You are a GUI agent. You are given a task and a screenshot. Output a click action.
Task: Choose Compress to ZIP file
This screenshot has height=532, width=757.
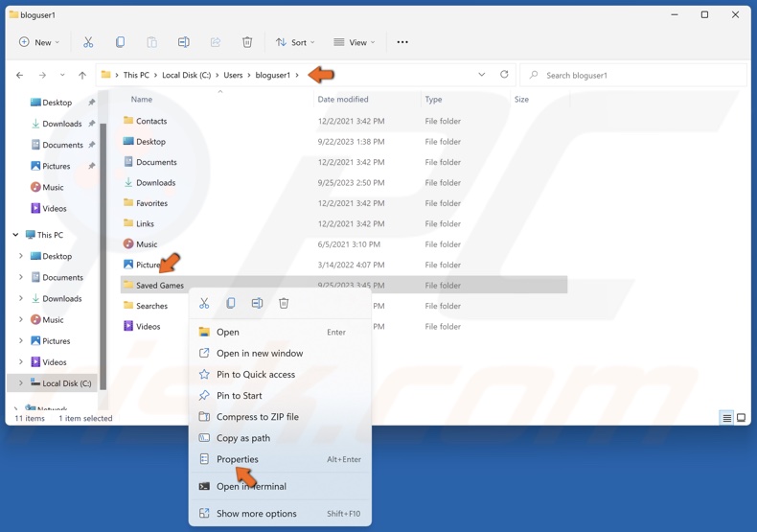[x=280, y=417]
